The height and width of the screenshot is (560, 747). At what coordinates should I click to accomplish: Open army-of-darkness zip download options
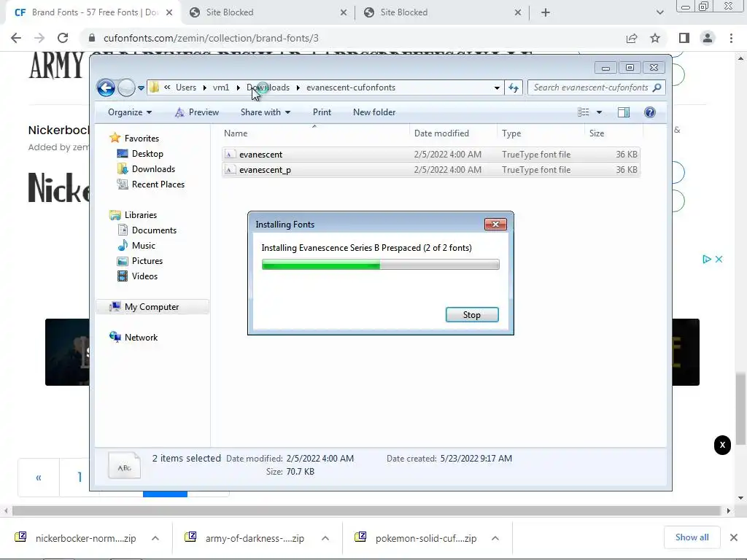325,538
